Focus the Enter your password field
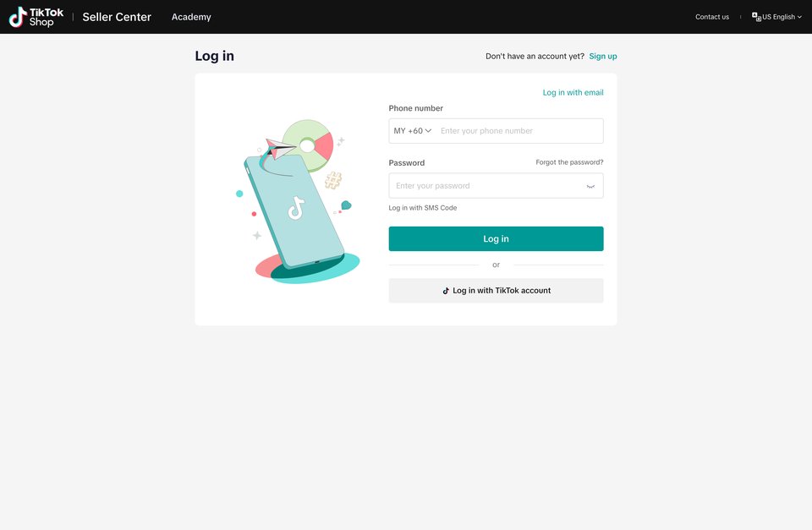Viewport: 812px width, 530px height. coord(487,186)
